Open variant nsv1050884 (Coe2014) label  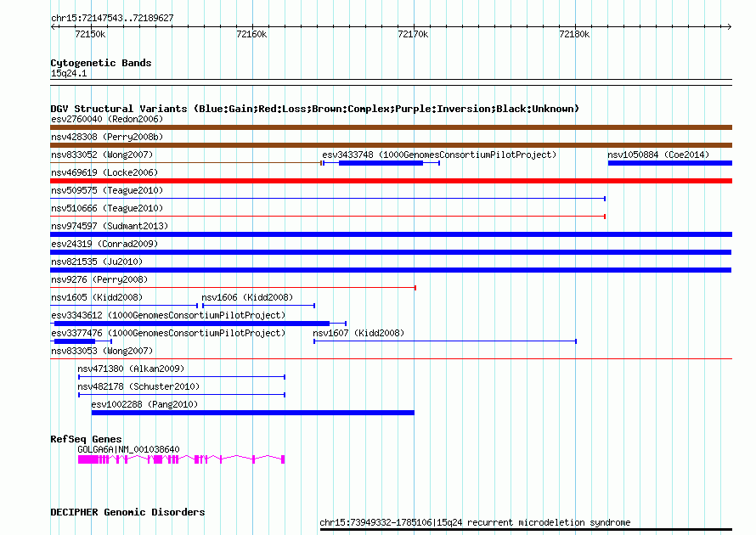point(658,155)
